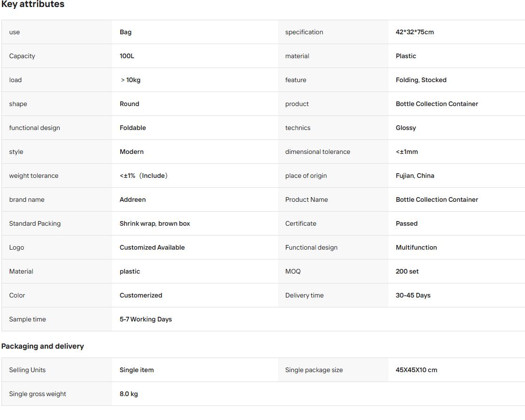The width and height of the screenshot is (525, 420).
Task: Click the Sample time 5-7 Working Days
Action: coord(146,319)
